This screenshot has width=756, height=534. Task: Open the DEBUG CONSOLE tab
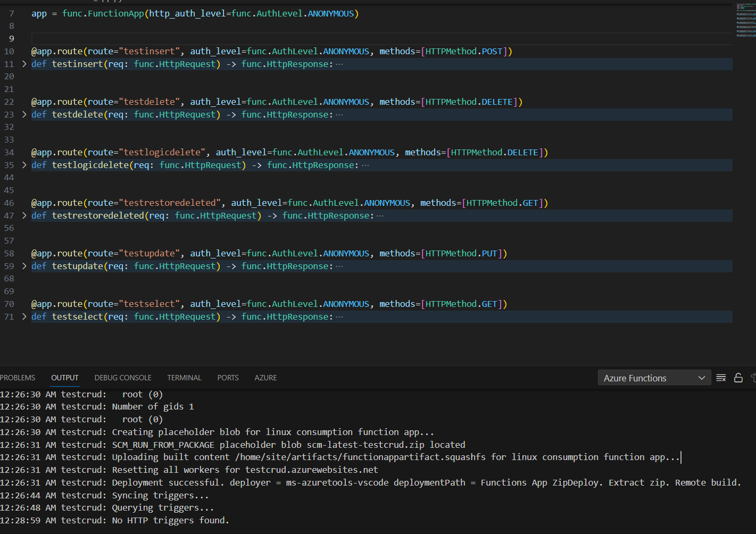coord(123,378)
